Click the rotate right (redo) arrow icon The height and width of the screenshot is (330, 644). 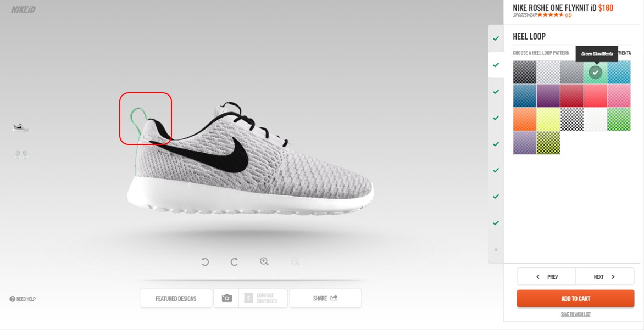(x=234, y=261)
